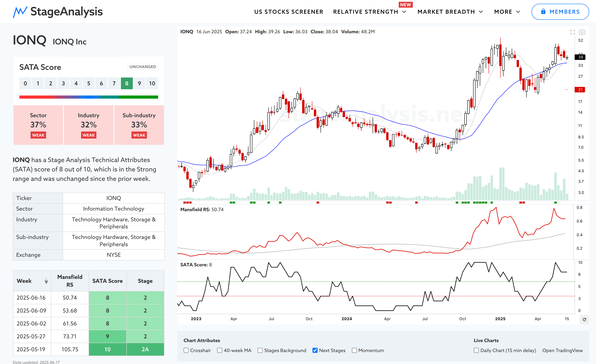Expand the Relative Strength dropdown chevron
596x364 pixels.
pyautogui.click(x=404, y=12)
